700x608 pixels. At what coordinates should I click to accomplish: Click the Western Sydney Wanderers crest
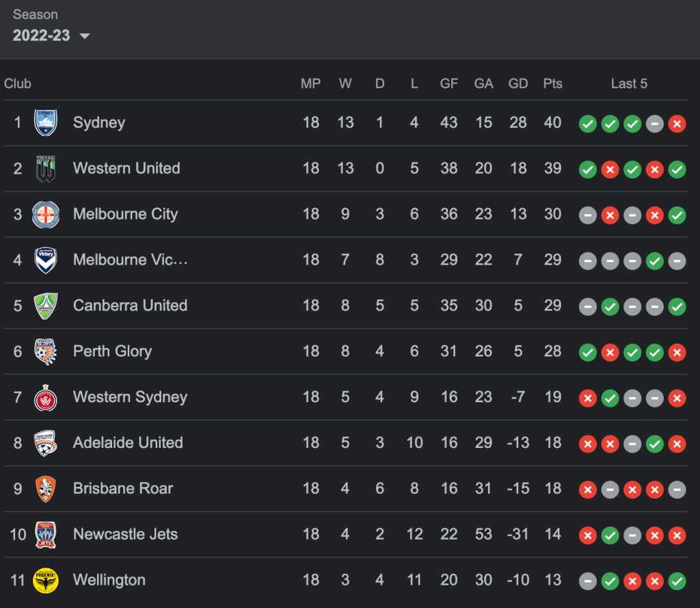pos(46,397)
